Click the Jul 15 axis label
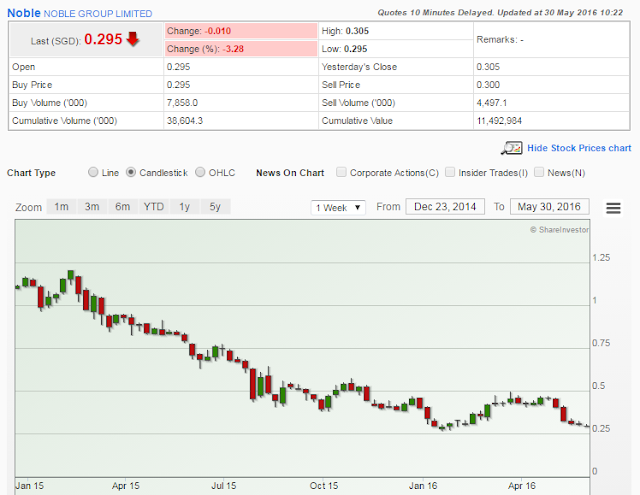 (224, 486)
